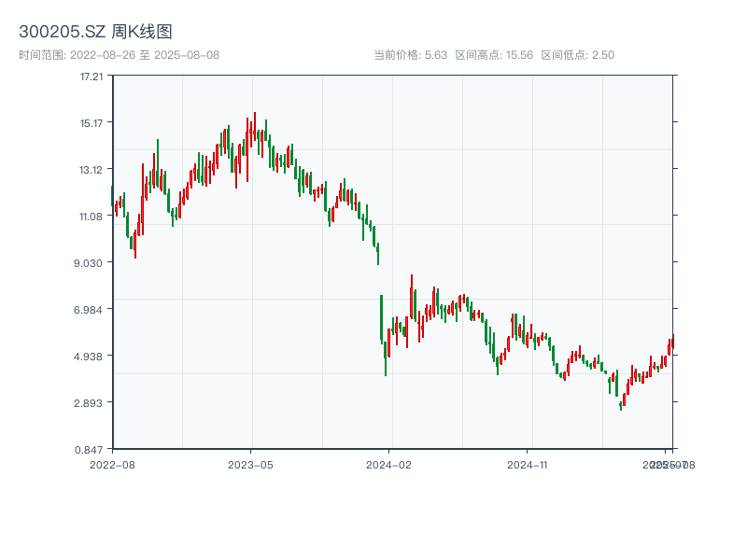Screen dimensions: 747x560
Task: Click the lowest candlestick at the chart bottom
Action: point(620,403)
